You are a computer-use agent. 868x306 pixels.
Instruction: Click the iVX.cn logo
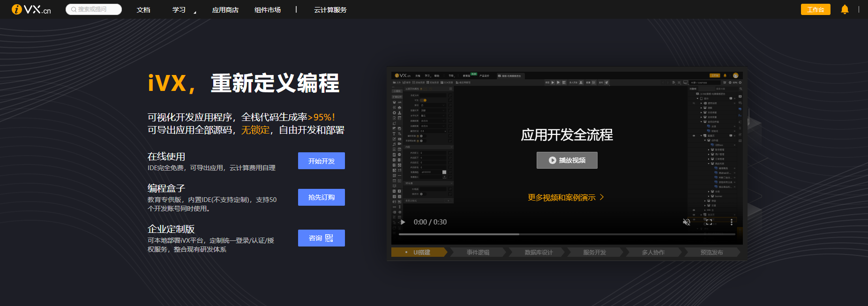[x=31, y=9]
